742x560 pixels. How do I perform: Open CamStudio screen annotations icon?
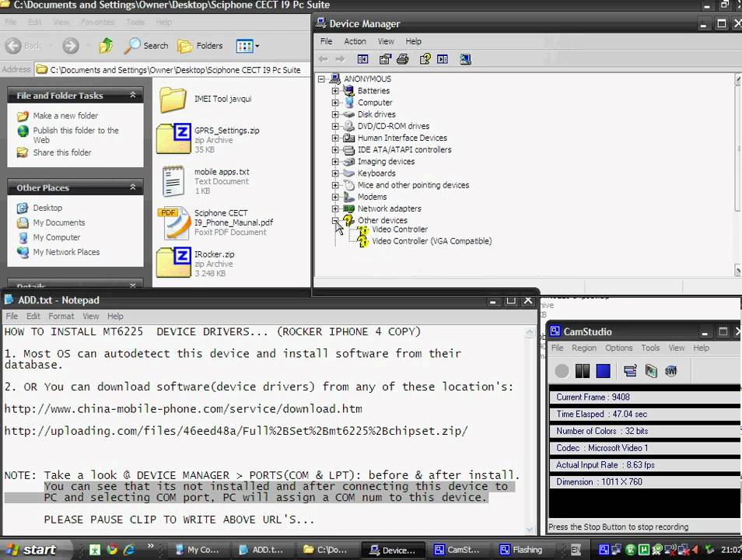[x=630, y=371]
